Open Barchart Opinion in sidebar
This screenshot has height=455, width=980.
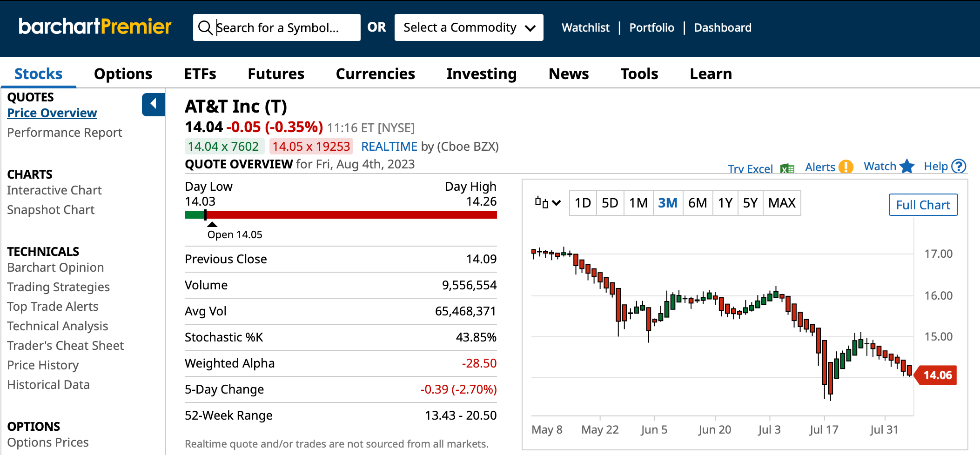pyautogui.click(x=55, y=268)
